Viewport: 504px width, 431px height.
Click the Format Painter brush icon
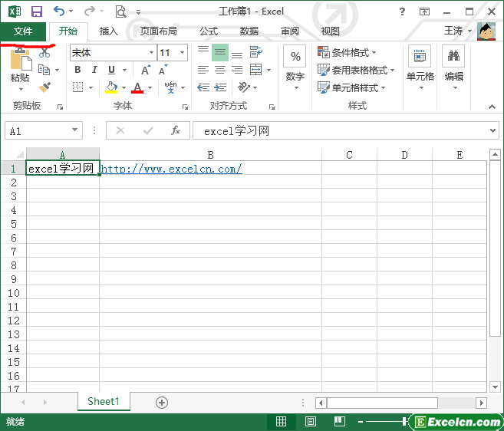pos(44,87)
